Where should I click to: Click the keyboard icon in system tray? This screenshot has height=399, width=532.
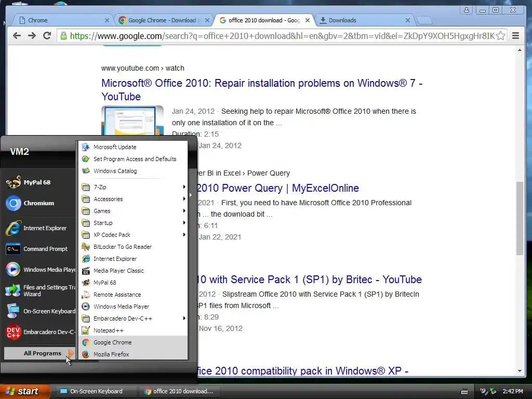click(x=464, y=392)
